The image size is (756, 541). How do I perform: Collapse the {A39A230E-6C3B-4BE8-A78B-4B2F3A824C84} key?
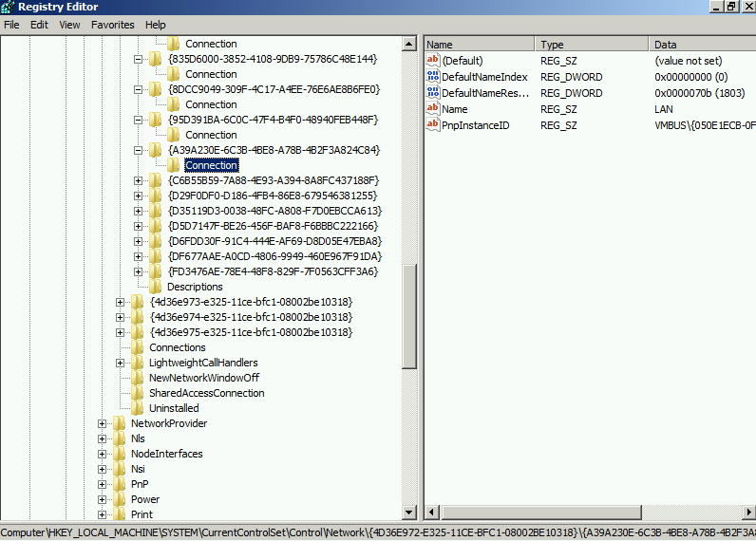138,150
